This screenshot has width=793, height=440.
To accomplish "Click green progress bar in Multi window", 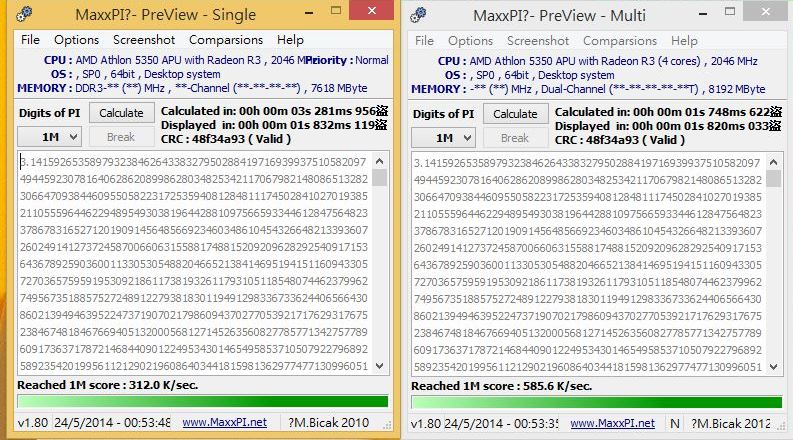I will [x=597, y=403].
